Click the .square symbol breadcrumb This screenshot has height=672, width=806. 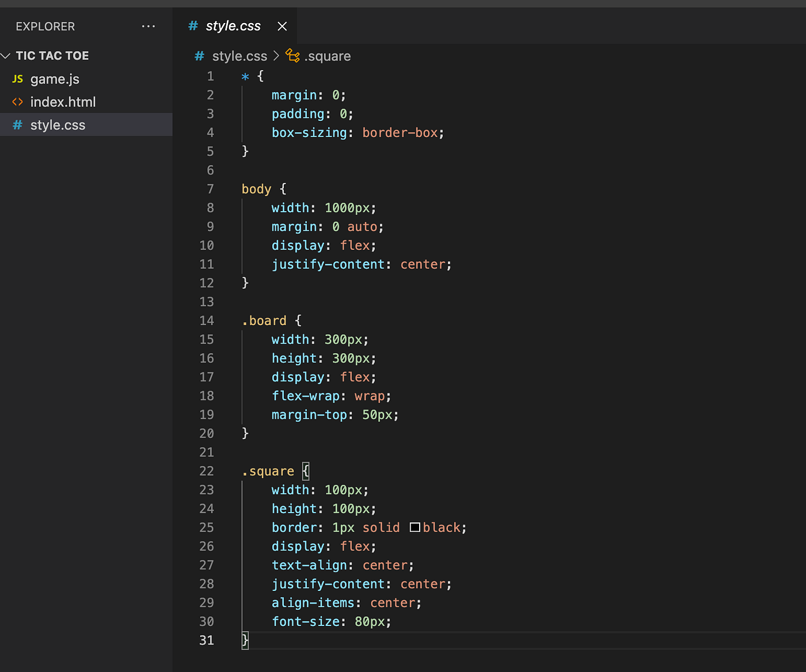tap(328, 56)
